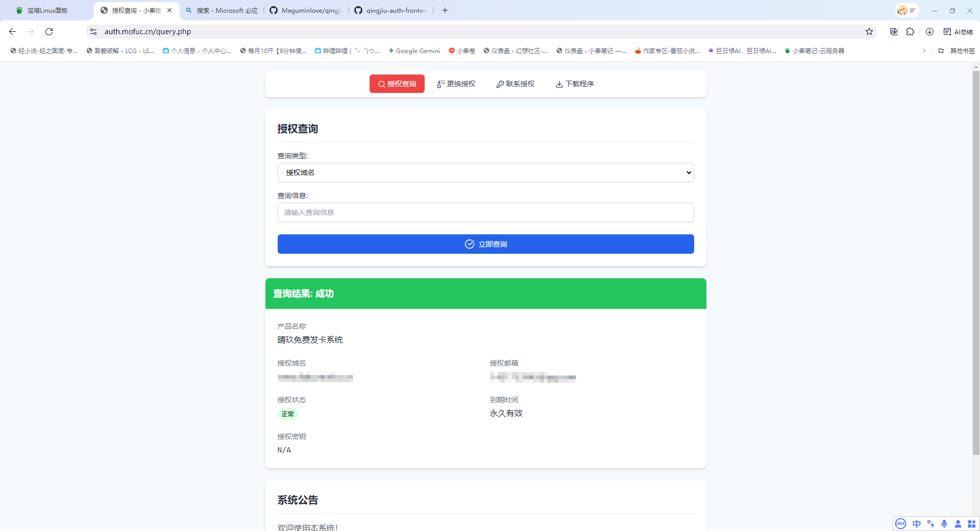Switch to the 更换授权 navigation tab

click(456, 84)
